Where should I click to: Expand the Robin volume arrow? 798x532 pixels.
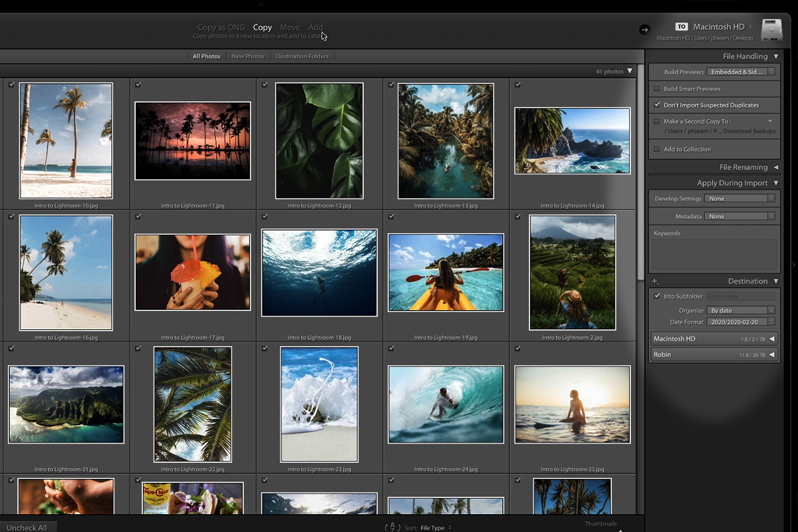click(x=772, y=355)
